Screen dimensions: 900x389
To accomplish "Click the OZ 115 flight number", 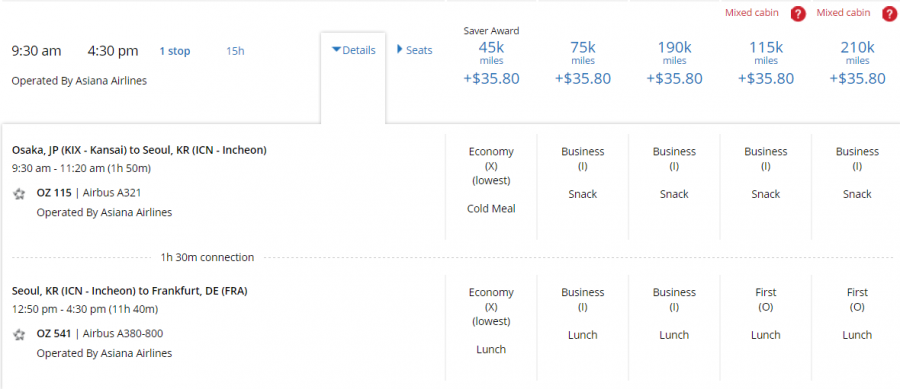I will pos(54,193).
